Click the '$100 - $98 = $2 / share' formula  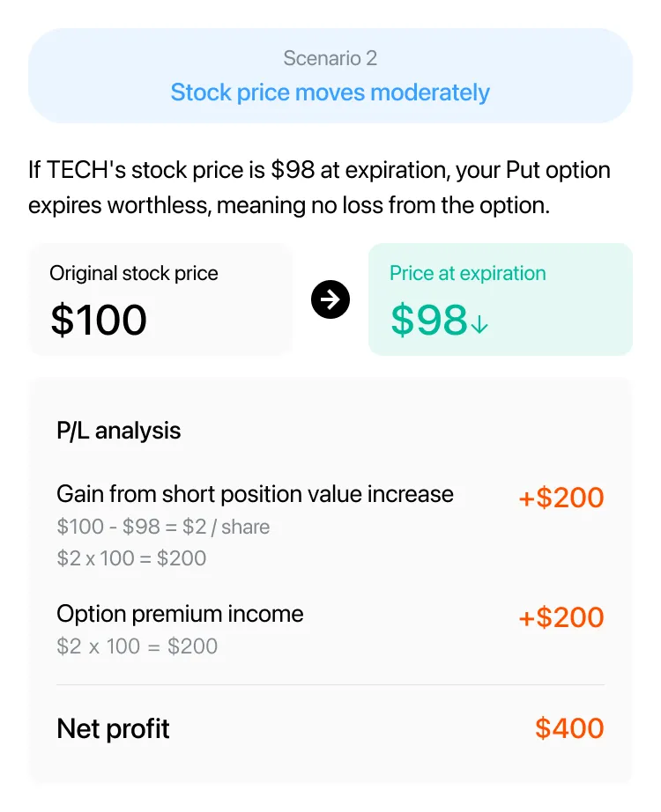click(163, 527)
